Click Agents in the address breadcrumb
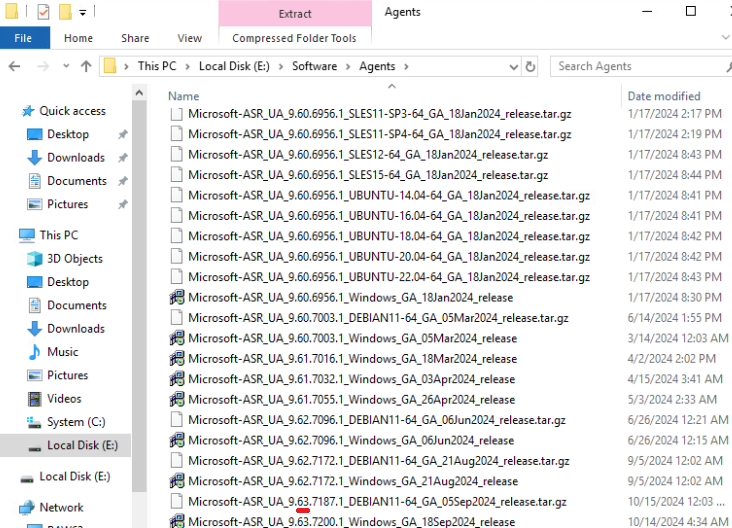 click(x=377, y=66)
